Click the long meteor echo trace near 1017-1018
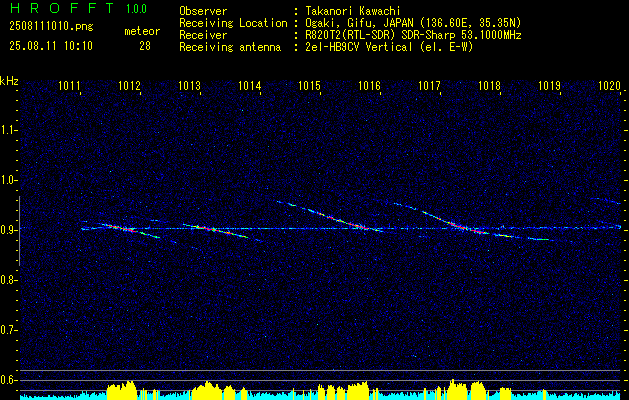Viewport: 629px width, 400px height. [x=473, y=223]
